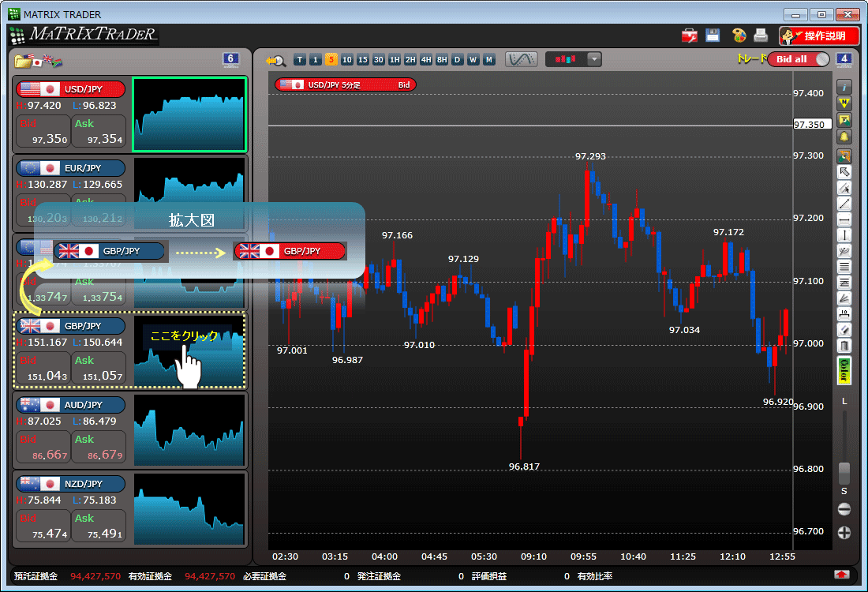Screen dimensions: 868x592
Task: Select the 30 minute timeframe
Action: (x=379, y=60)
